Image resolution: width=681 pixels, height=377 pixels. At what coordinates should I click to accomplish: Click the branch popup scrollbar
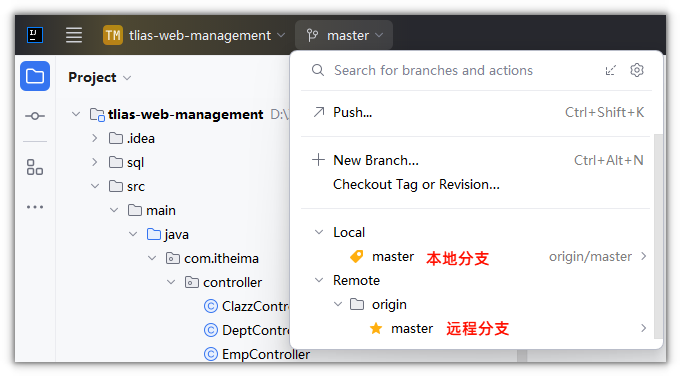(658, 236)
